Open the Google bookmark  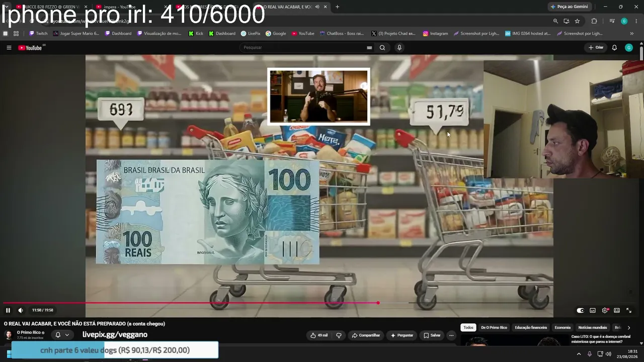click(x=276, y=34)
